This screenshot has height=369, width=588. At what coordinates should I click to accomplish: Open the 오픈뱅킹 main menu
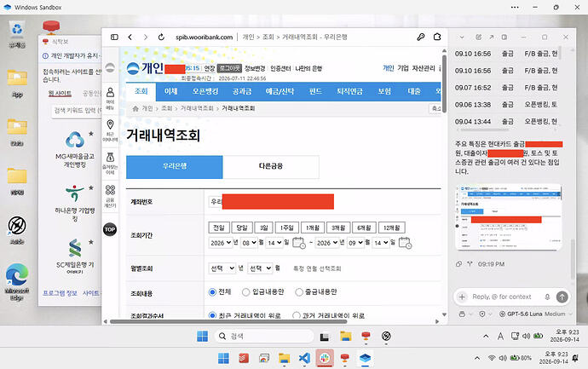(205, 91)
